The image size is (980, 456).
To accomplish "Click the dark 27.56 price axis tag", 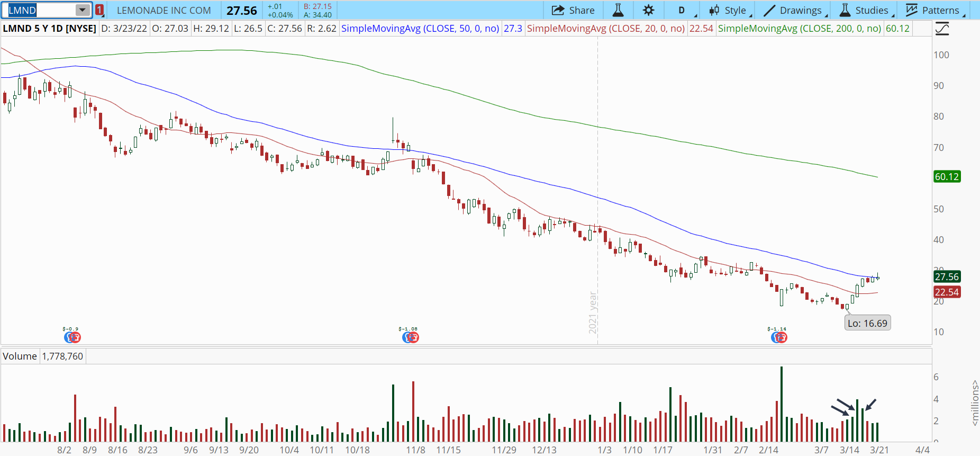I will (x=947, y=276).
